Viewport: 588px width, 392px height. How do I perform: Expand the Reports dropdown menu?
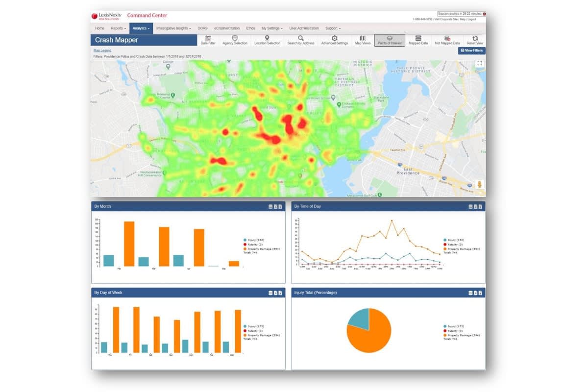coord(118,28)
